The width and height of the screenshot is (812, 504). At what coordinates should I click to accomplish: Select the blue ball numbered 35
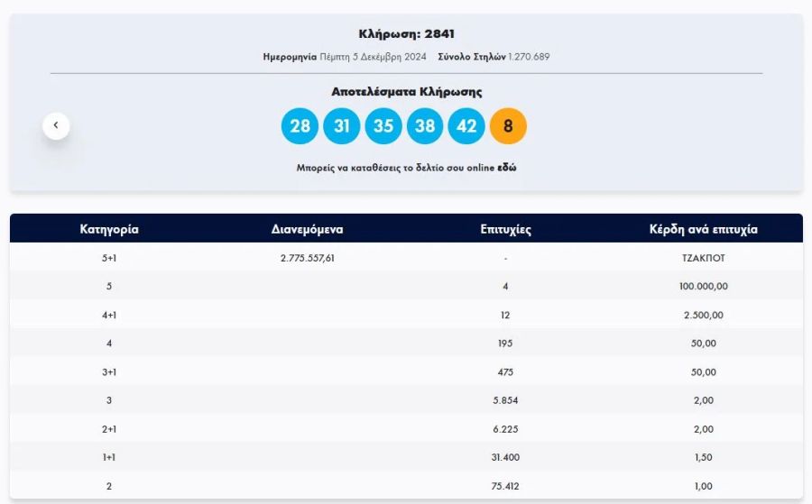coord(383,125)
